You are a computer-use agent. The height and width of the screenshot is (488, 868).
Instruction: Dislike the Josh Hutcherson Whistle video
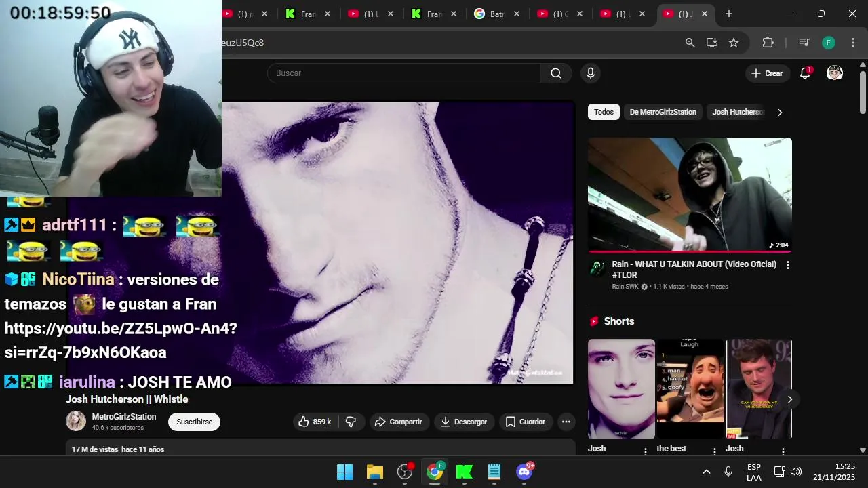point(351,422)
